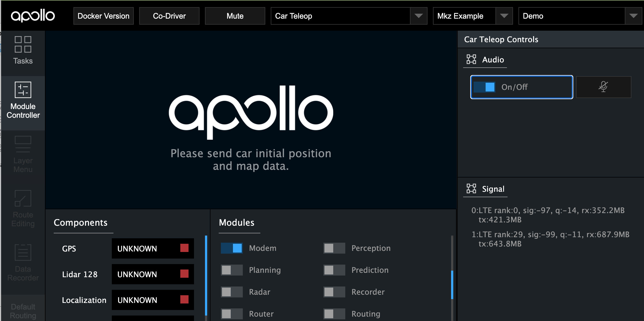644x321 pixels.
Task: Click the Components panel heading
Action: [x=81, y=223]
